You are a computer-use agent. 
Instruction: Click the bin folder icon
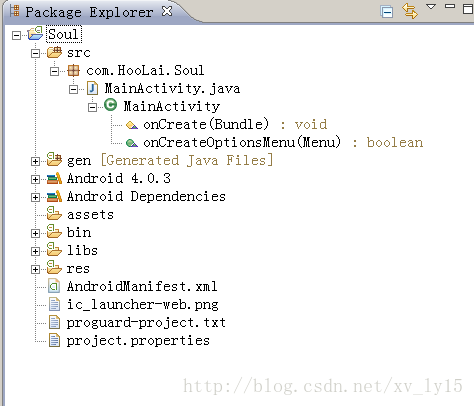(x=54, y=231)
